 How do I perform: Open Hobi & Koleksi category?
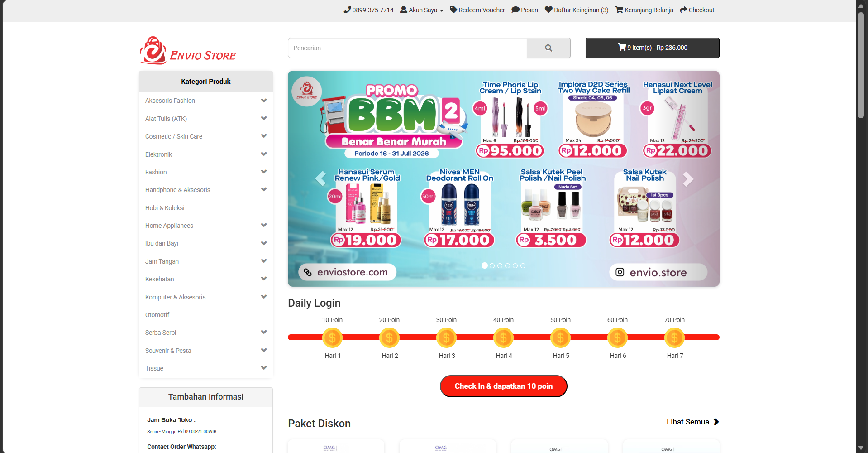point(165,208)
